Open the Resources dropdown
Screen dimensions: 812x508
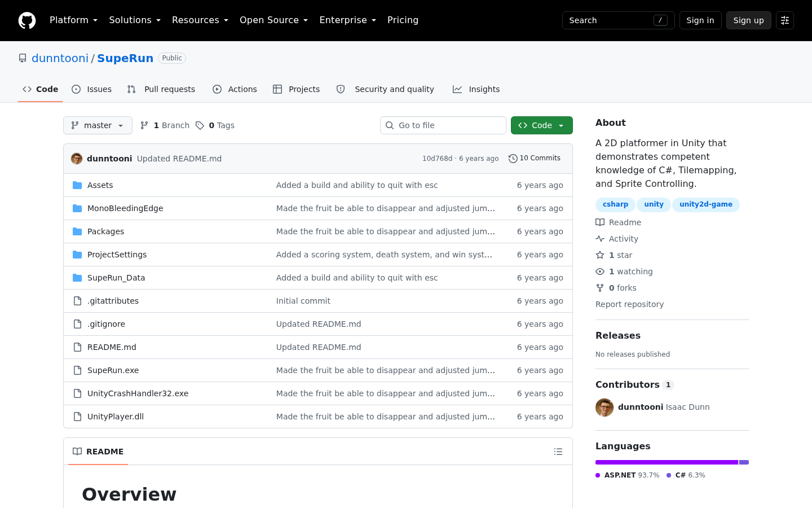(200, 20)
